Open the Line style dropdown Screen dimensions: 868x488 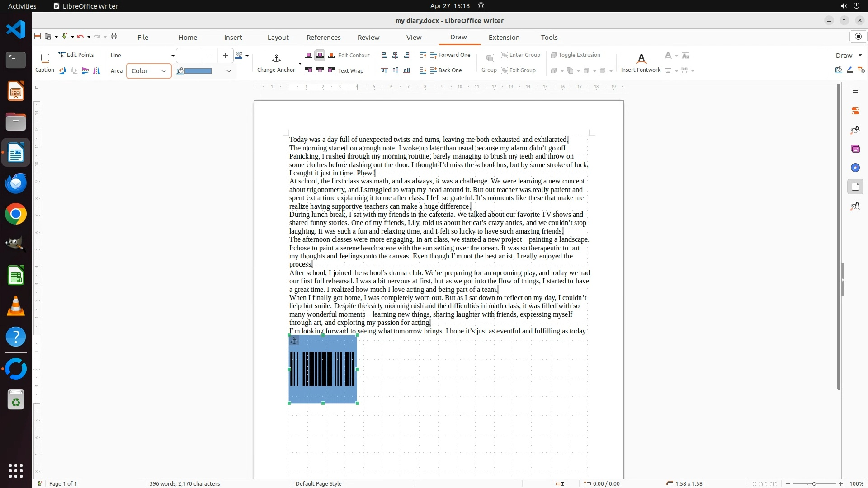[x=172, y=56]
